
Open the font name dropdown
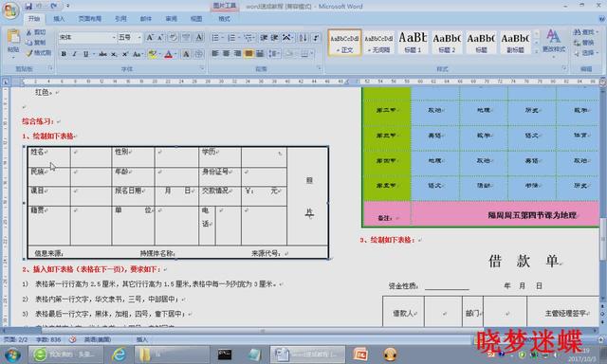point(114,38)
